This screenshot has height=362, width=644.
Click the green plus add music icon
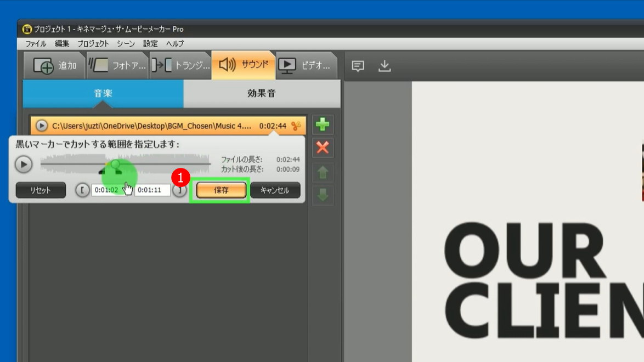coord(323,125)
